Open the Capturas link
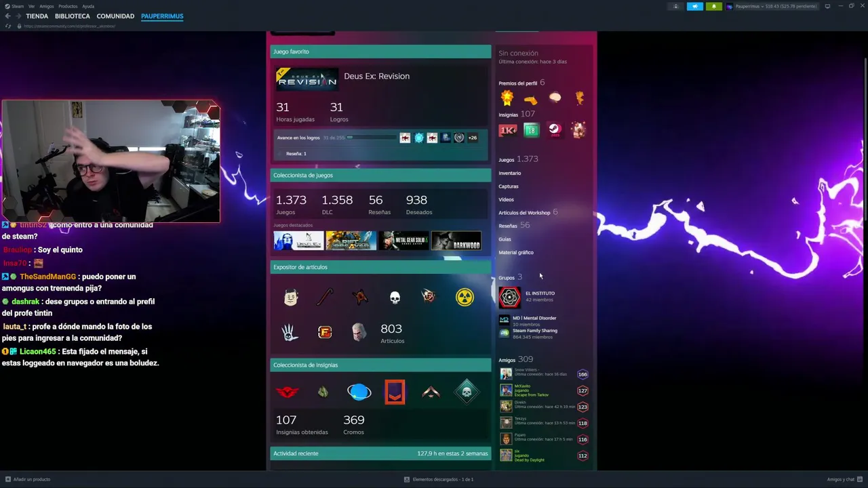This screenshot has height=488, width=868. [x=509, y=186]
